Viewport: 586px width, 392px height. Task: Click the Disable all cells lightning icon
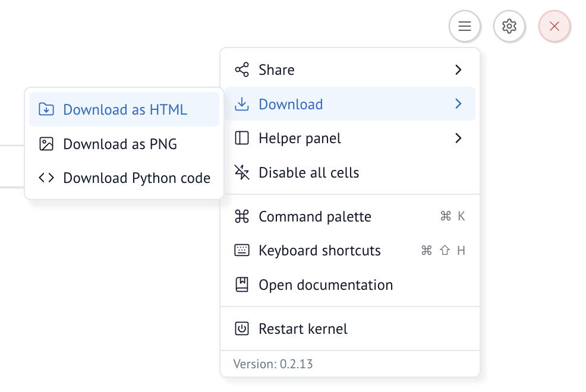coord(242,173)
